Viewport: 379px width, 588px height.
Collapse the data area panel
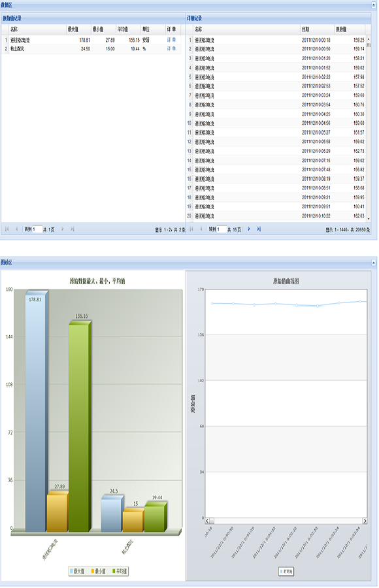click(x=373, y=5)
